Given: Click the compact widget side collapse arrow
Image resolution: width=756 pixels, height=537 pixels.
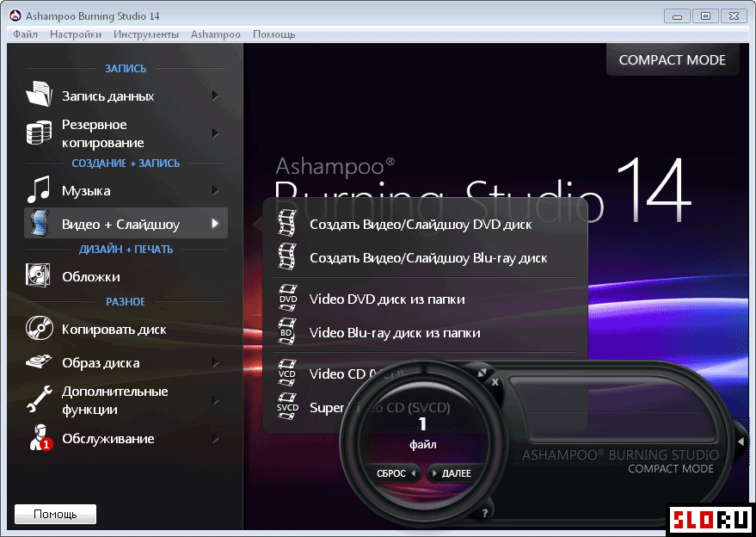Looking at the screenshot, I should click(x=741, y=441).
